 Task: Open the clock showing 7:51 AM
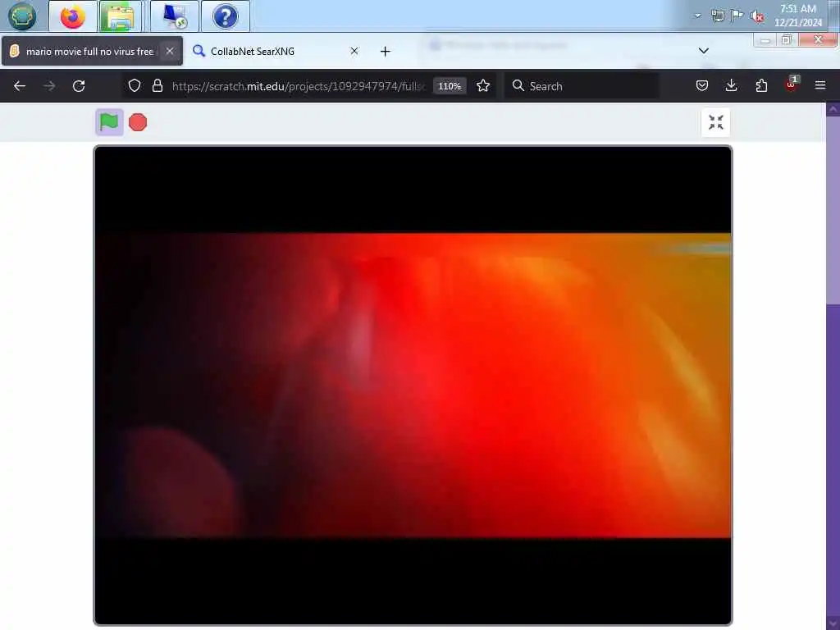click(x=798, y=16)
